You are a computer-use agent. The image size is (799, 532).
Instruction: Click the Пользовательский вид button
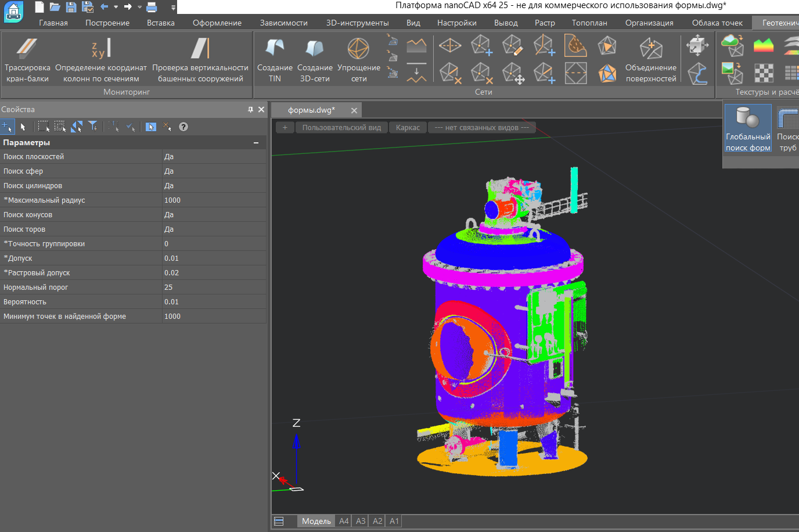click(341, 128)
